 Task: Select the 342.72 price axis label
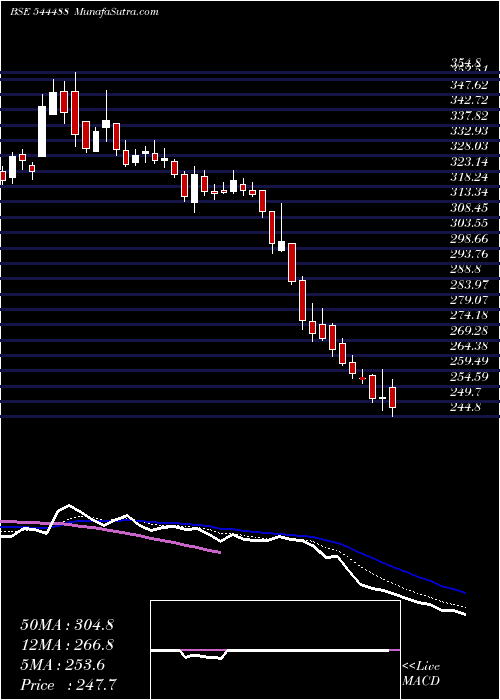pos(469,100)
